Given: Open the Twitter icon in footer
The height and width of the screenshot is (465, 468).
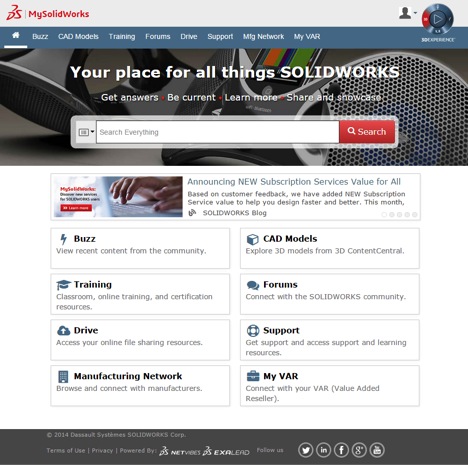Looking at the screenshot, I should tap(306, 450).
